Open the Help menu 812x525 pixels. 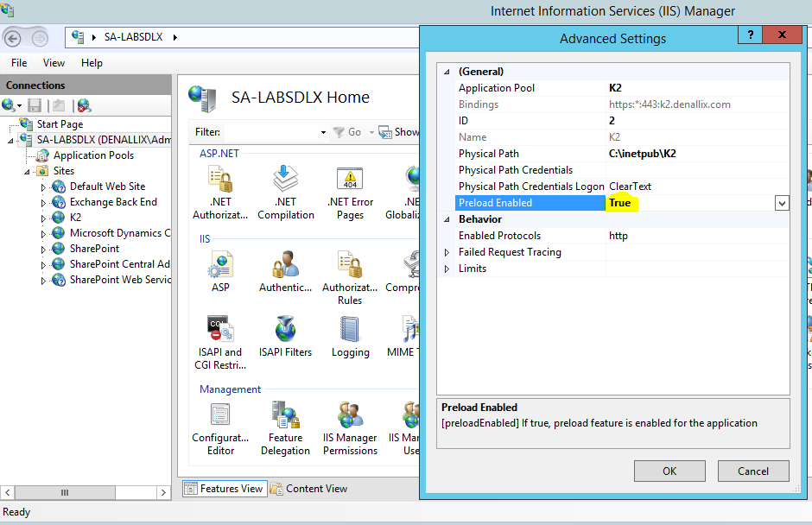pyautogui.click(x=92, y=63)
